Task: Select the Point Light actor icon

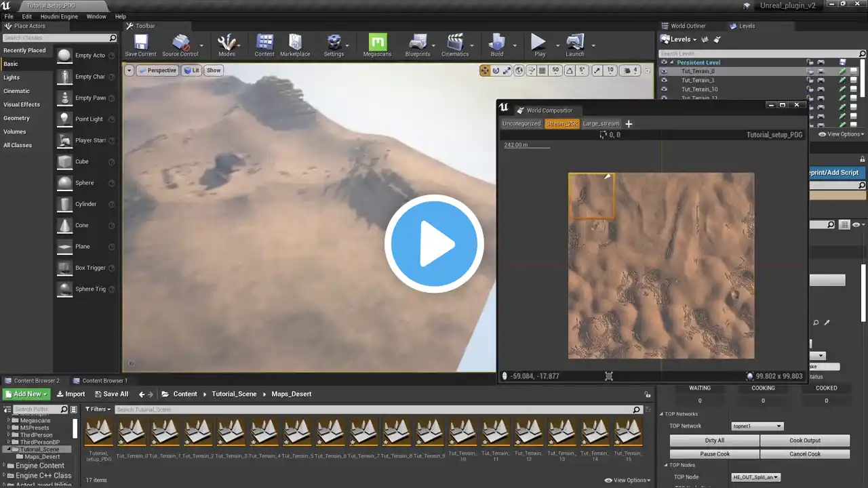Action: pos(64,119)
